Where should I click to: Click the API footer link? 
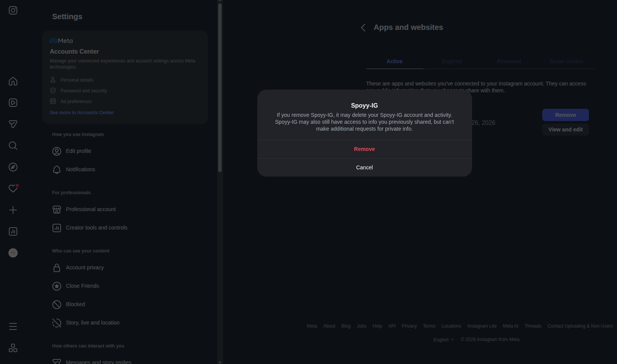coord(392,326)
